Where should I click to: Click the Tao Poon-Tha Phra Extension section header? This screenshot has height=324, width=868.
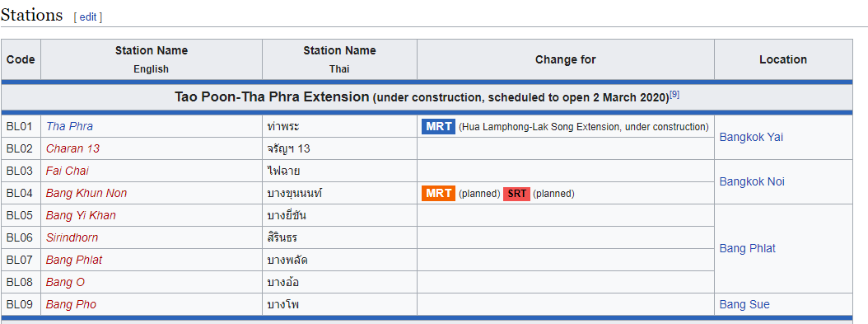427,97
